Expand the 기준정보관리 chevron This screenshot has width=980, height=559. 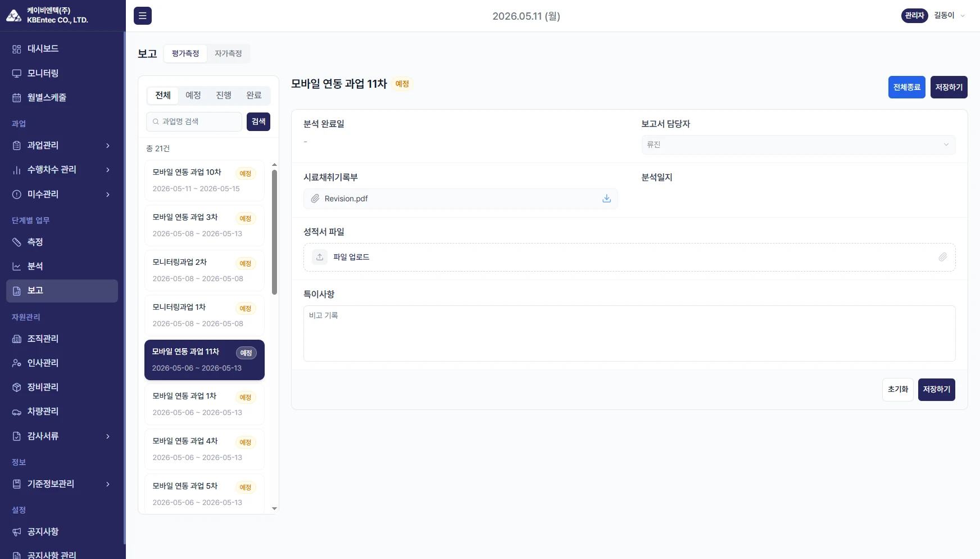(x=108, y=484)
